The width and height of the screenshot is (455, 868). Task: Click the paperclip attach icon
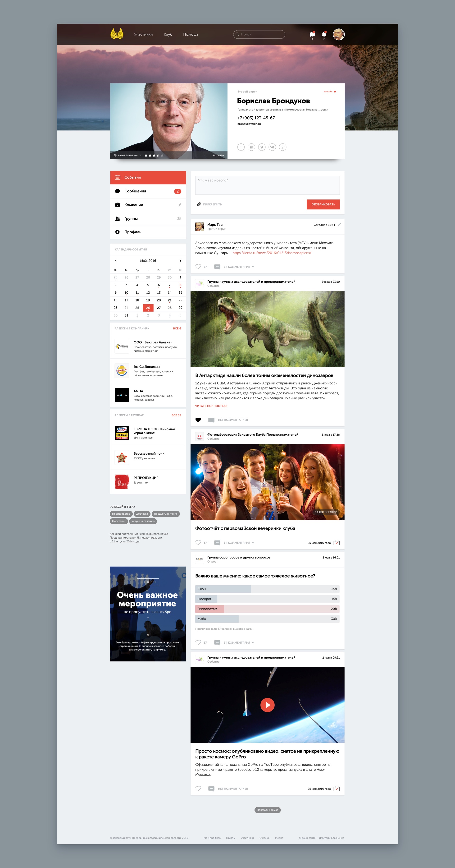(x=199, y=204)
